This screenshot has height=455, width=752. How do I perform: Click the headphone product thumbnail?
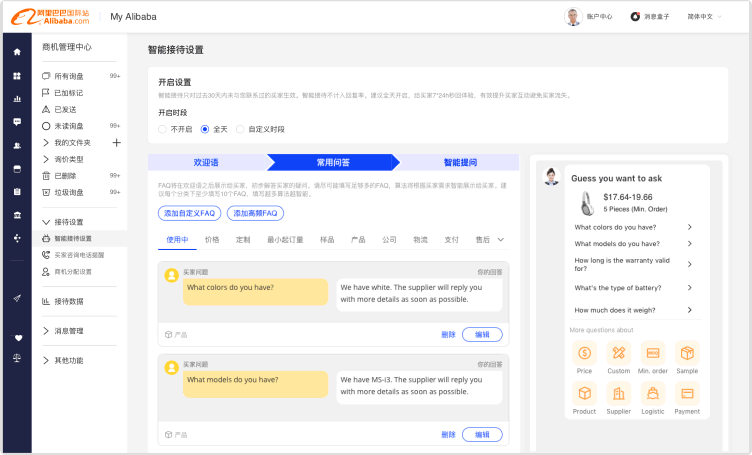(x=585, y=202)
